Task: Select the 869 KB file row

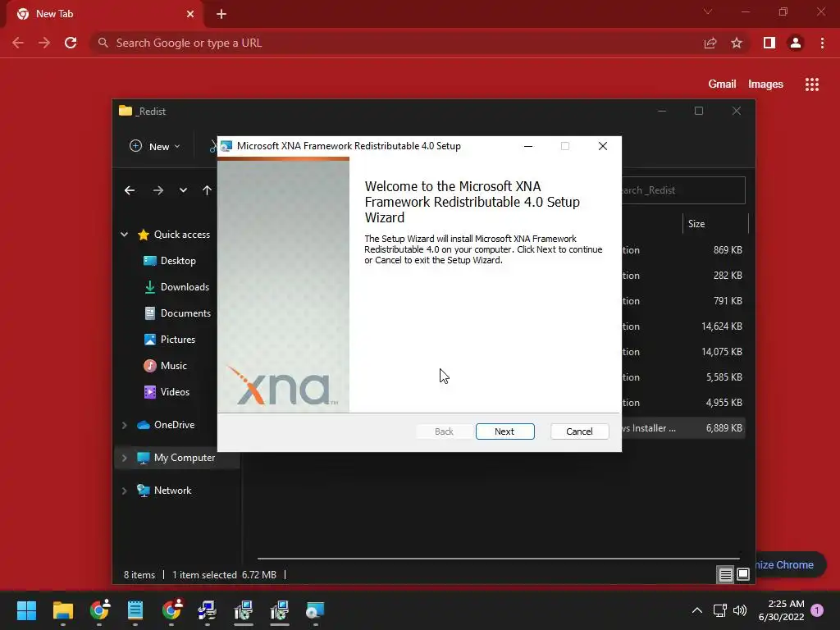Action: (683, 250)
